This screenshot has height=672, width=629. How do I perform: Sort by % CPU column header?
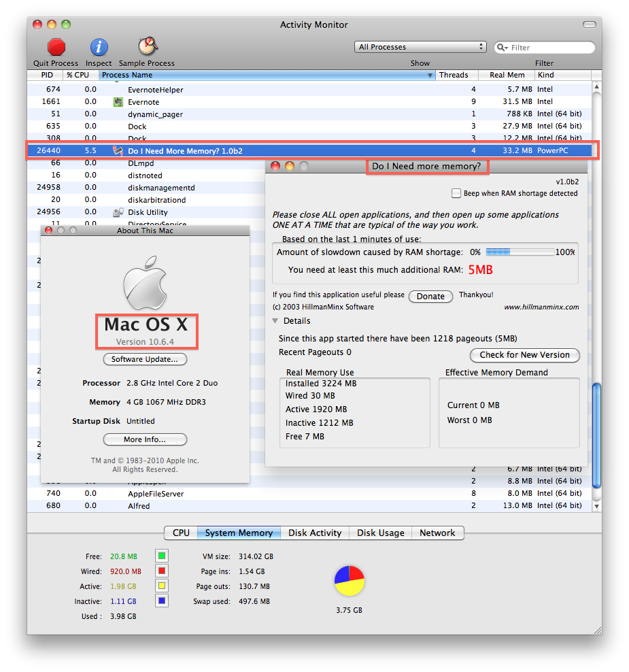pyautogui.click(x=80, y=75)
